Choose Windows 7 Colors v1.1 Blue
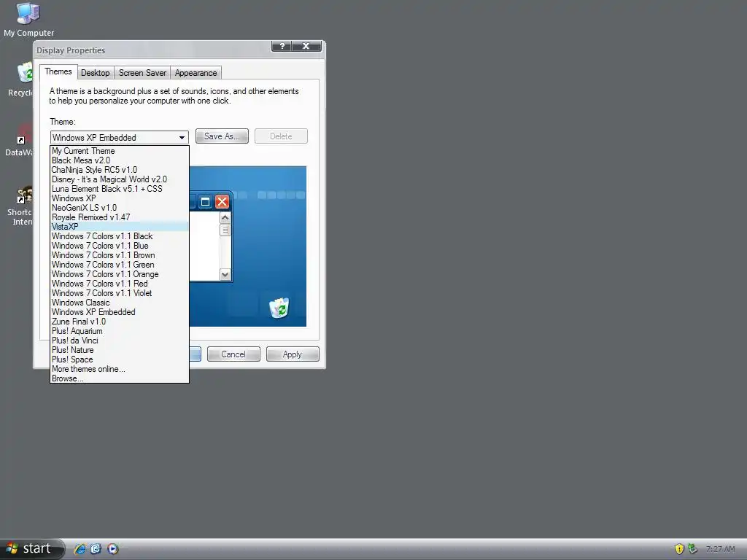This screenshot has width=747, height=560. [120, 246]
